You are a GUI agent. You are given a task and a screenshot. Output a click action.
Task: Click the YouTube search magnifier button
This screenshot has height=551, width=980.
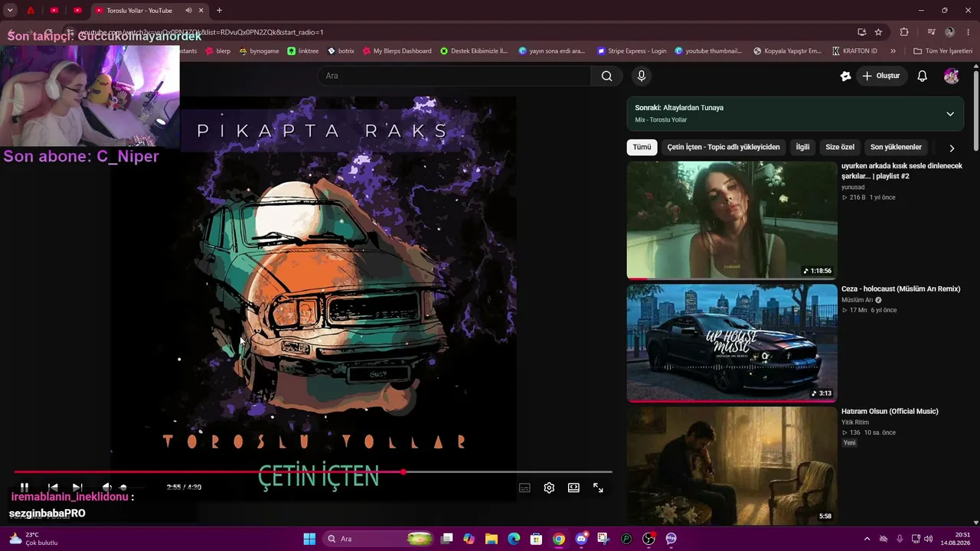point(606,76)
